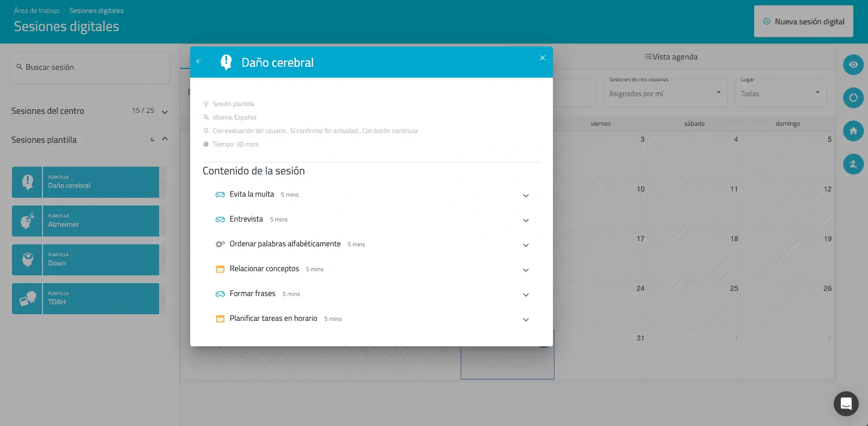This screenshot has width=868, height=426.
Task: Collapse the Sesiones plantilla section
Action: 165,139
